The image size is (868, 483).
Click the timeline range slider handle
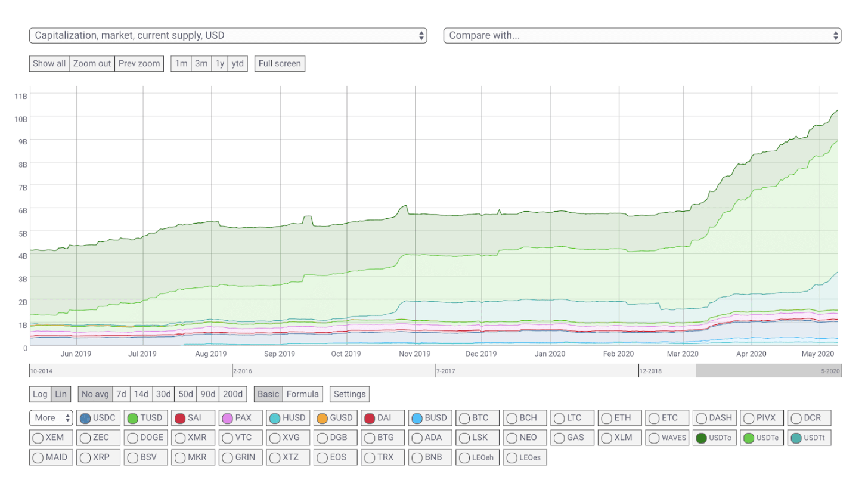[x=768, y=371]
